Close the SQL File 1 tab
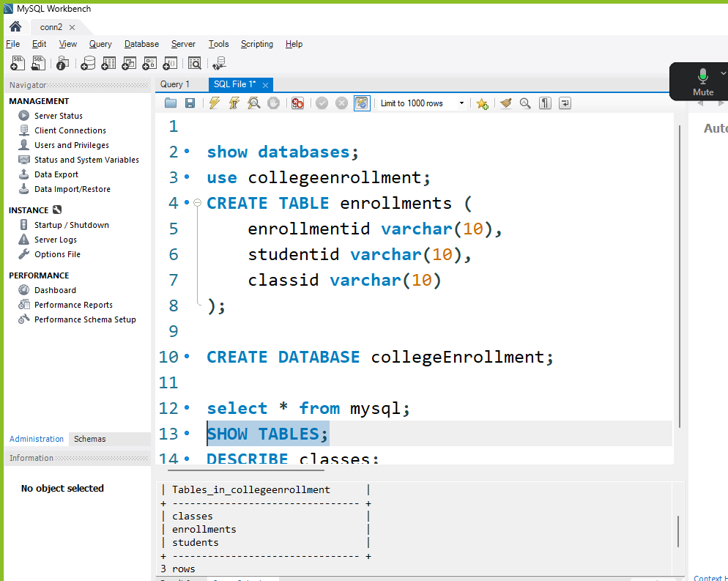 coord(265,85)
